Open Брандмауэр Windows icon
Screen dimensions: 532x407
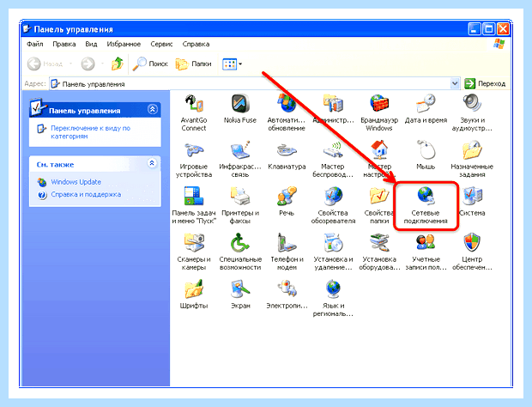[x=379, y=113]
